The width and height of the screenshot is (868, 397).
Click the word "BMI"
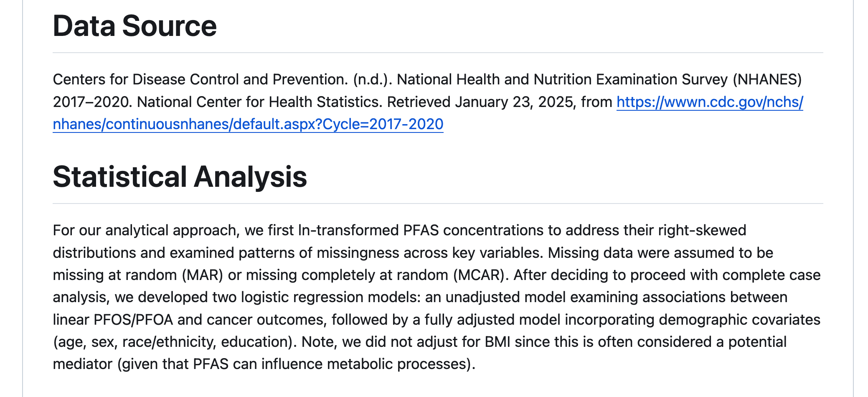pyautogui.click(x=497, y=342)
